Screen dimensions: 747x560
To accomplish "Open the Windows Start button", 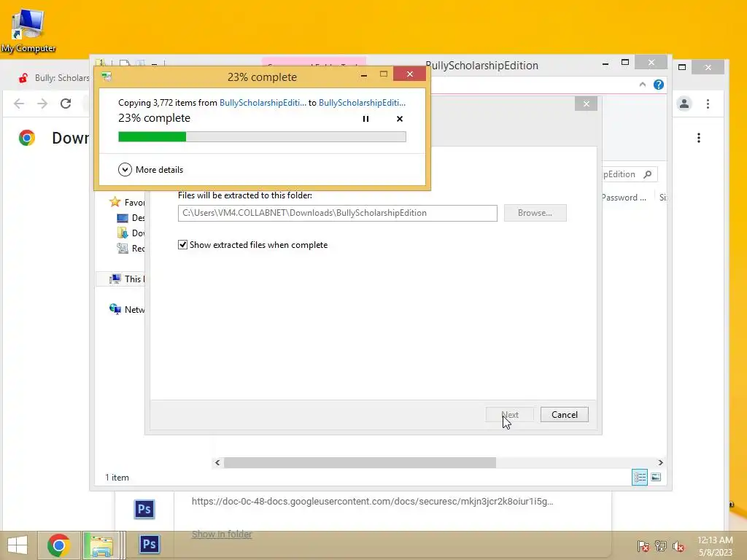I will [18, 545].
